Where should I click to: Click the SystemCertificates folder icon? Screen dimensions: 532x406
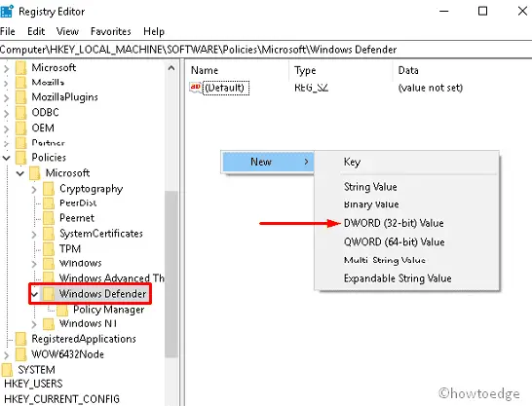coord(49,234)
